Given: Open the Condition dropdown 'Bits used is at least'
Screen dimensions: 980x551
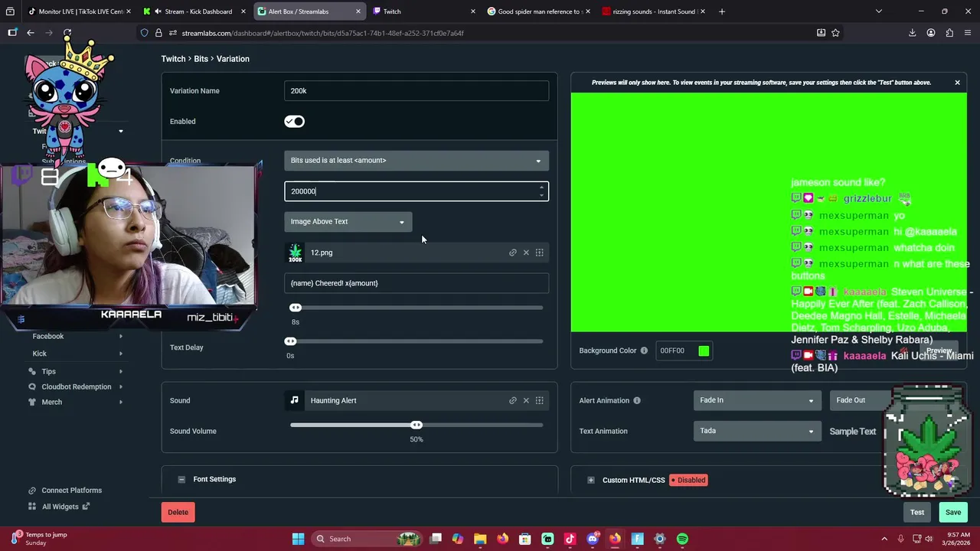Looking at the screenshot, I should pos(416,161).
